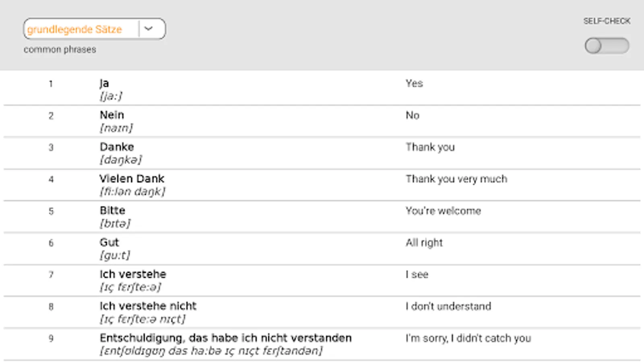The height and width of the screenshot is (362, 644).
Task: Select the phrase 'Bitte'
Action: pos(112,210)
